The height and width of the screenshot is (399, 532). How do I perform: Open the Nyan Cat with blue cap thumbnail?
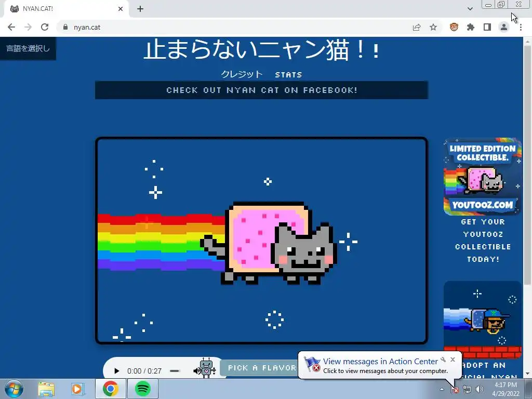tap(483, 320)
